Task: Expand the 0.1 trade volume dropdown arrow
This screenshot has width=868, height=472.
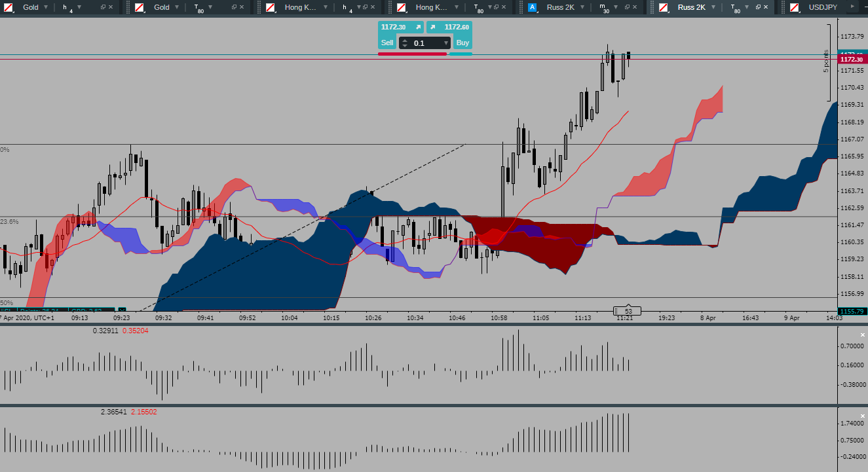Action: (445, 43)
